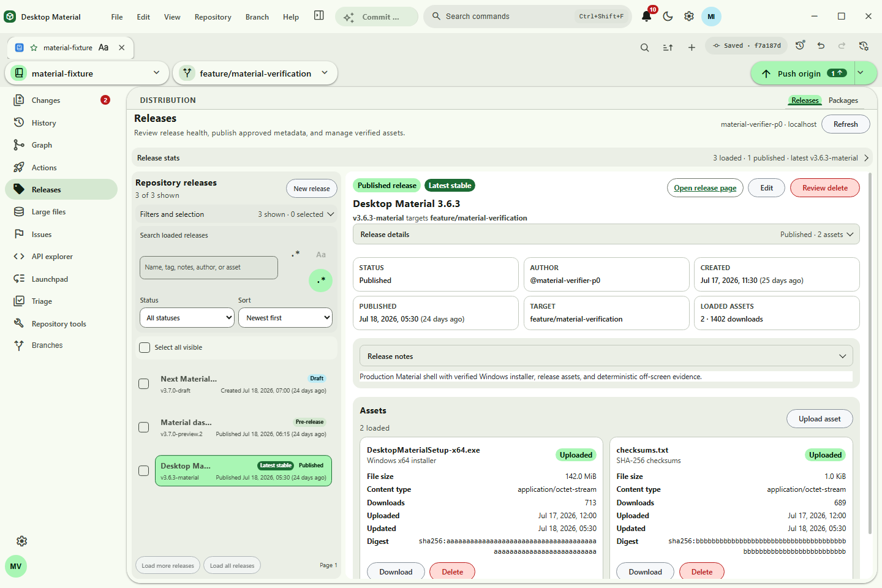The height and width of the screenshot is (588, 882).
Task: Open Changes in the sidebar
Action: [x=61, y=100]
